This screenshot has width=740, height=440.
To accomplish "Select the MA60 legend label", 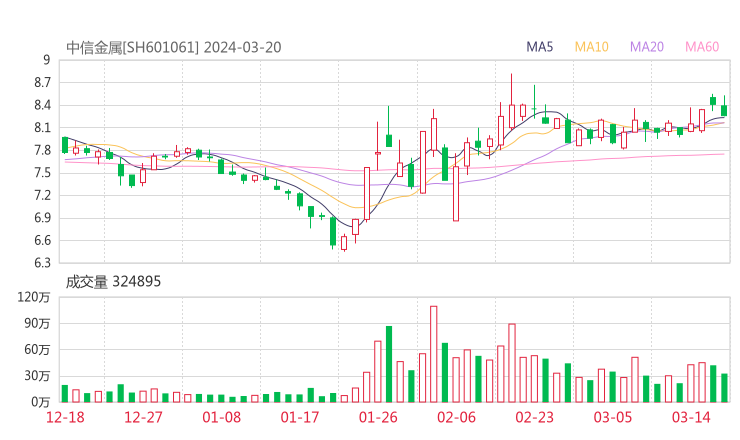I will tap(702, 47).
